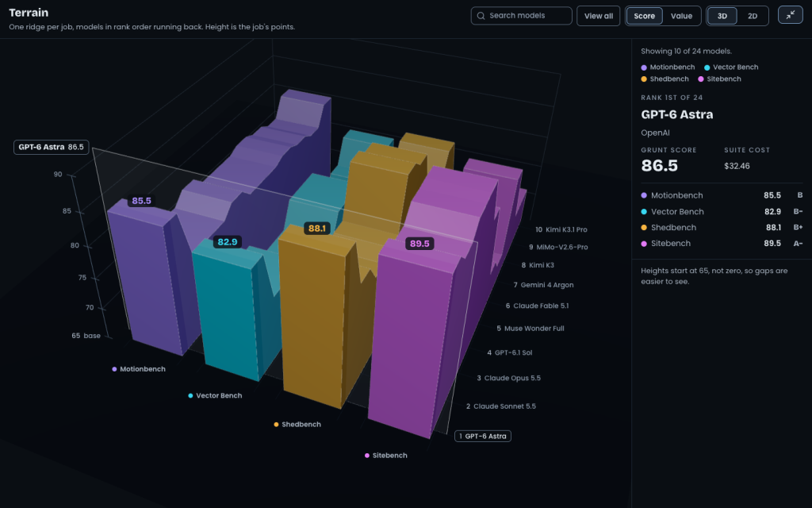This screenshot has height=508, width=812.
Task: Switch to Value mode
Action: [x=681, y=16]
